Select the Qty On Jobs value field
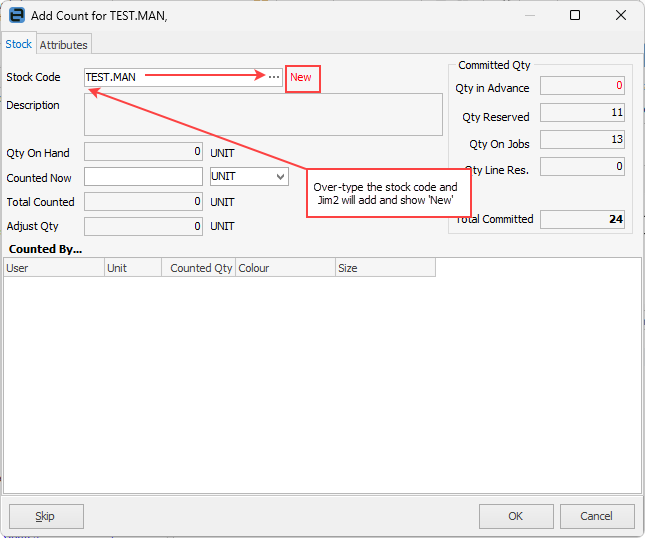Viewport: 645px width, 538px height. [582, 139]
